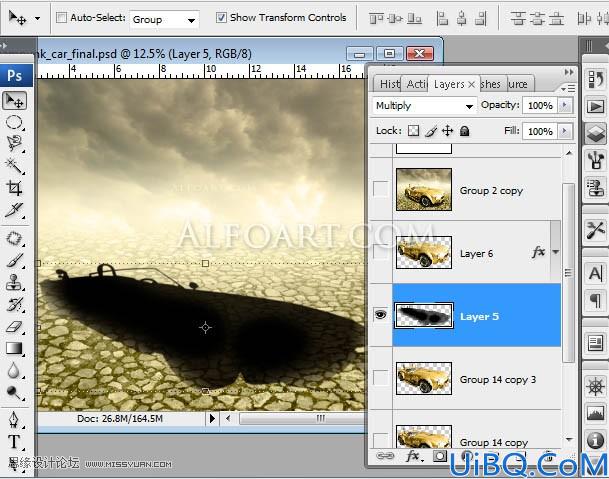Expand Layer 6 effects arrow

point(556,252)
